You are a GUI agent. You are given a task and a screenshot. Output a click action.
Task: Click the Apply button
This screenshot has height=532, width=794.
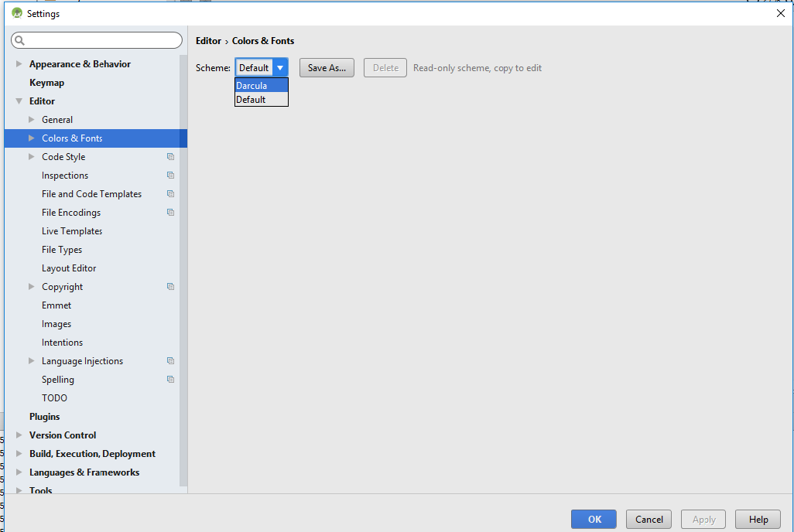703,520
